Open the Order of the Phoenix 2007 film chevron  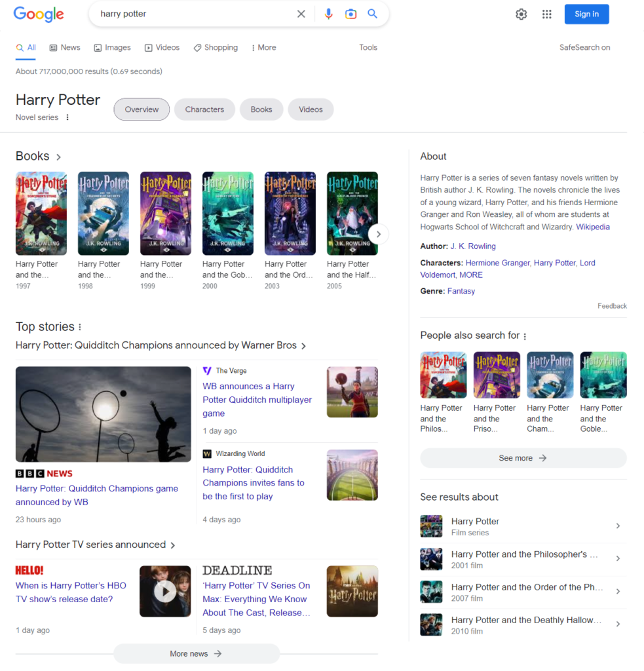(618, 592)
